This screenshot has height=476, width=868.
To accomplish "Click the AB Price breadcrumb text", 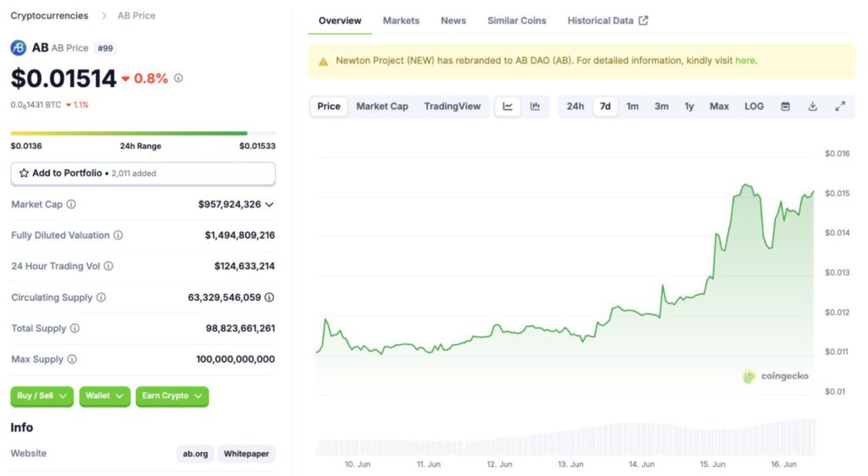I will click(x=136, y=15).
